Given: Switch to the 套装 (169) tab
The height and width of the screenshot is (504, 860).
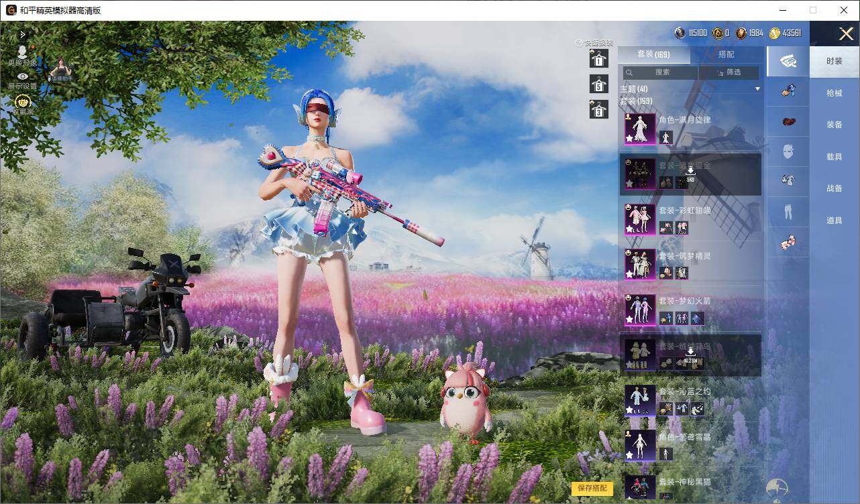Looking at the screenshot, I should point(653,54).
